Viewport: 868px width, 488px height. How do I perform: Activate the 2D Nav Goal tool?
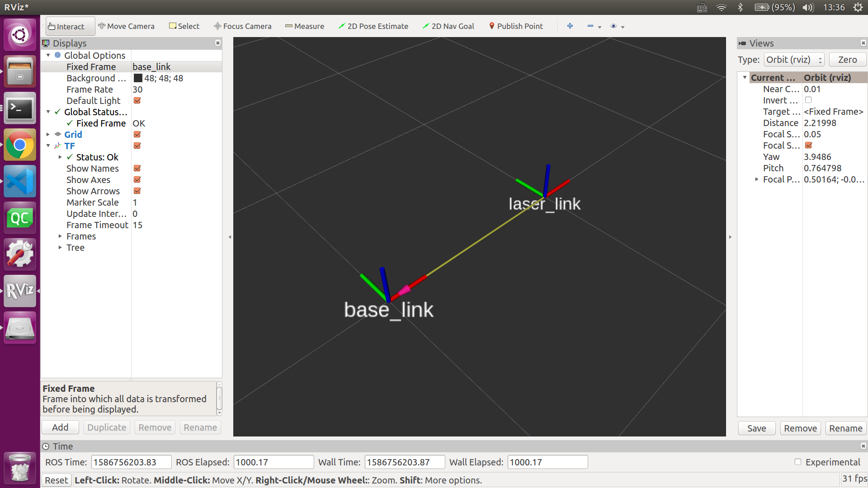click(x=448, y=26)
